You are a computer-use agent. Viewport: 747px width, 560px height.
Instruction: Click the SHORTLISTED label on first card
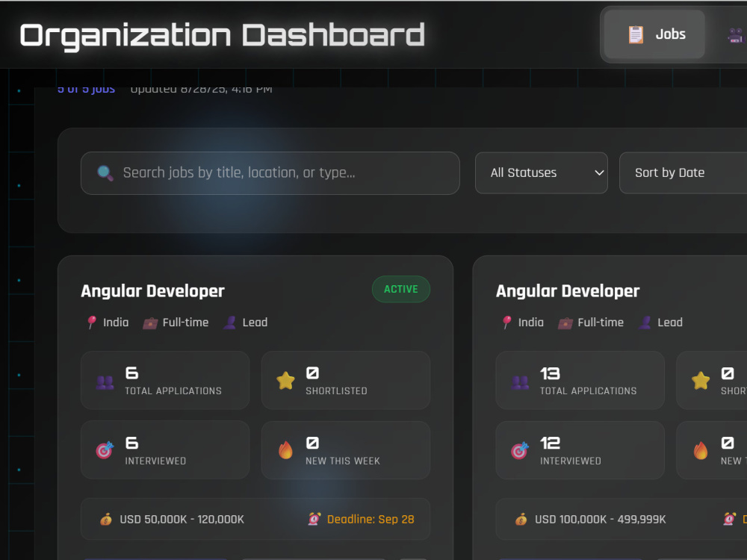click(336, 391)
